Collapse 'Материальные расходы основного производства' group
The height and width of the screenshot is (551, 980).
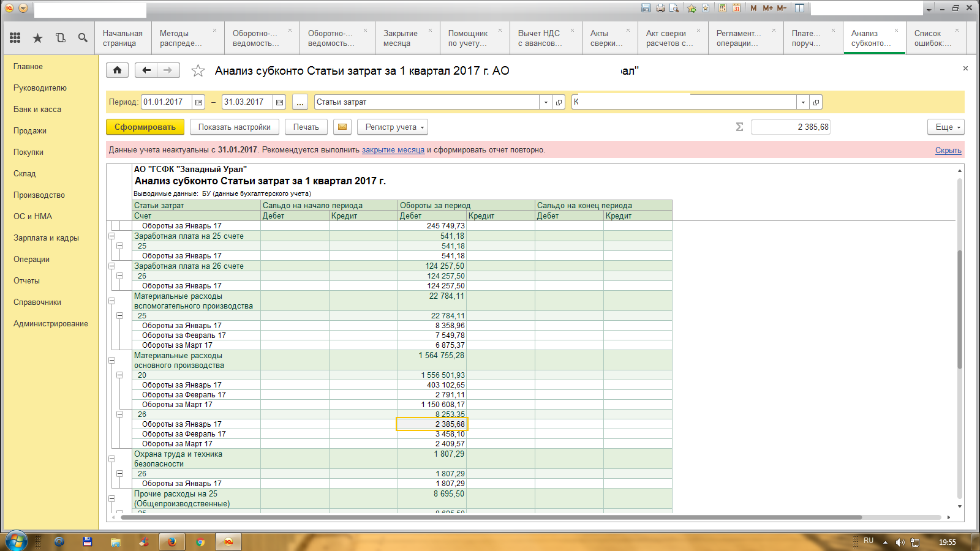pos(112,361)
